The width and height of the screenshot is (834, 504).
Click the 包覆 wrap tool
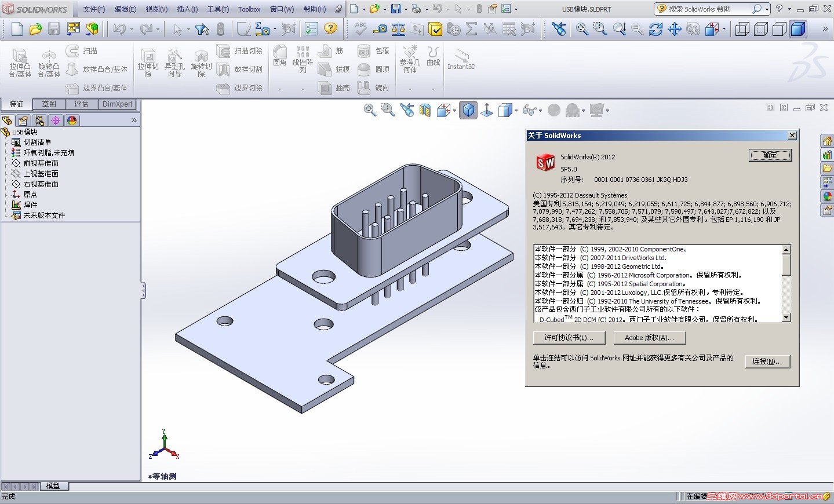tap(373, 51)
